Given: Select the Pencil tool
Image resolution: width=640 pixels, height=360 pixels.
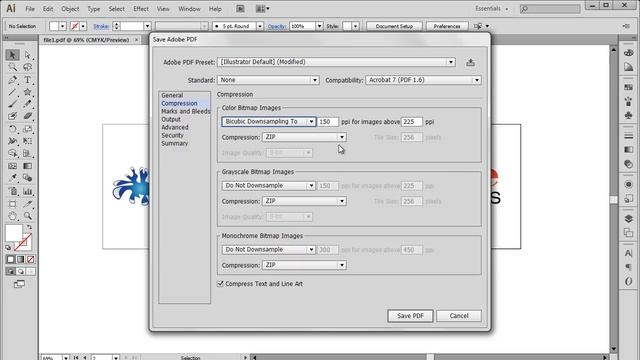Looking at the screenshot, I should (27, 104).
